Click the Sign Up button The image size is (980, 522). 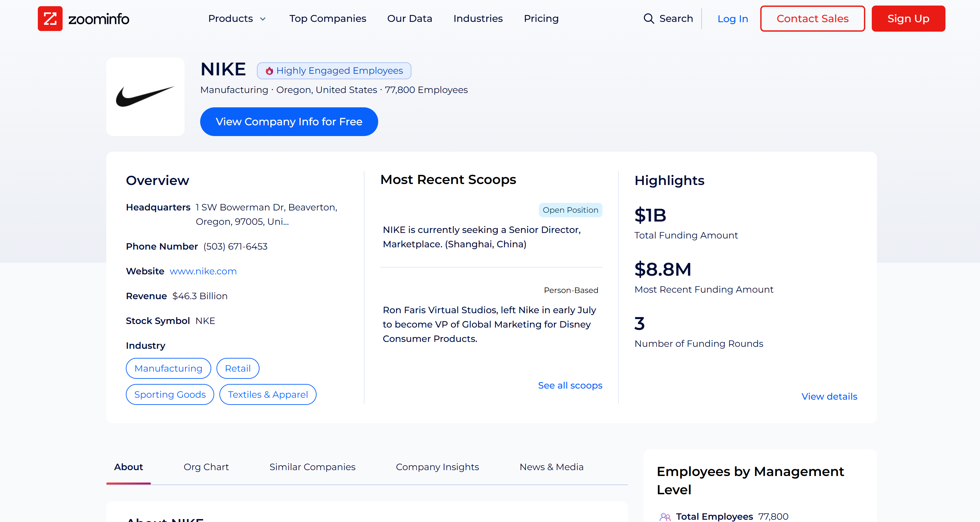(x=909, y=18)
